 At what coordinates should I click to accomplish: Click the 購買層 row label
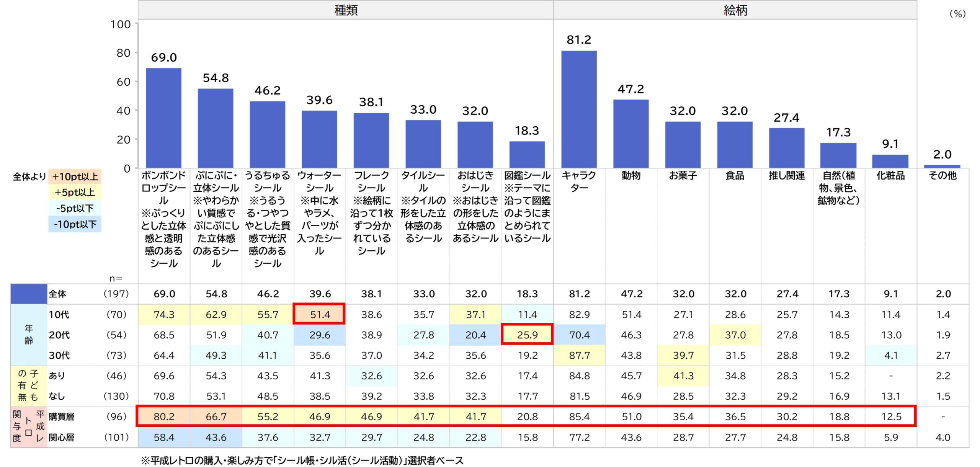point(61,417)
